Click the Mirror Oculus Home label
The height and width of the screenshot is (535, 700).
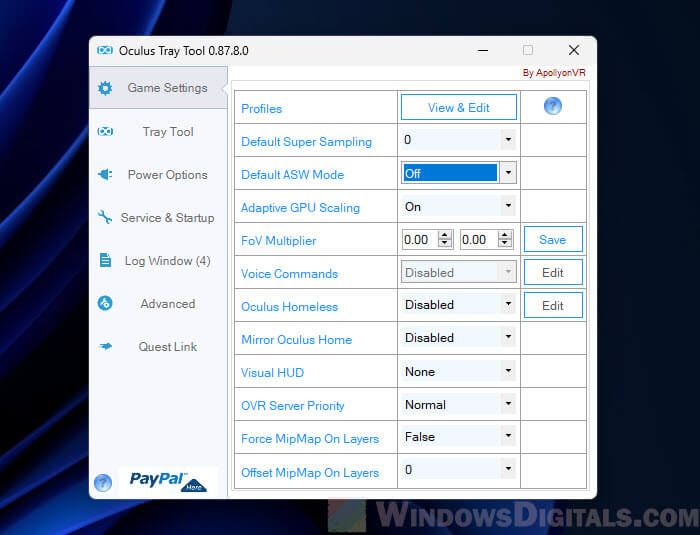(x=296, y=340)
